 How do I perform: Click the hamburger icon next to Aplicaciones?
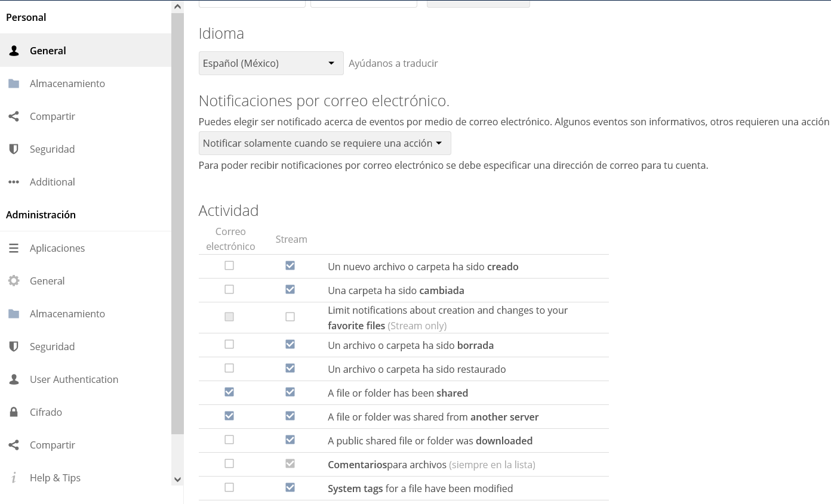tap(14, 248)
